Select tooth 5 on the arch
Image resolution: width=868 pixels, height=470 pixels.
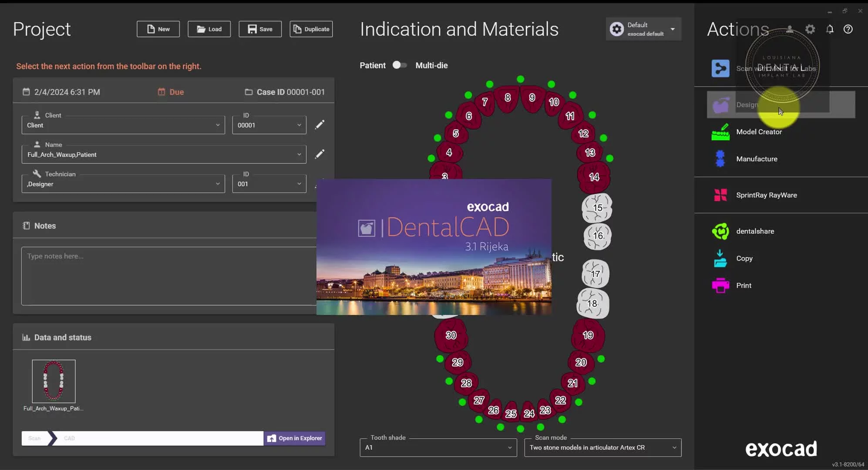[456, 133]
